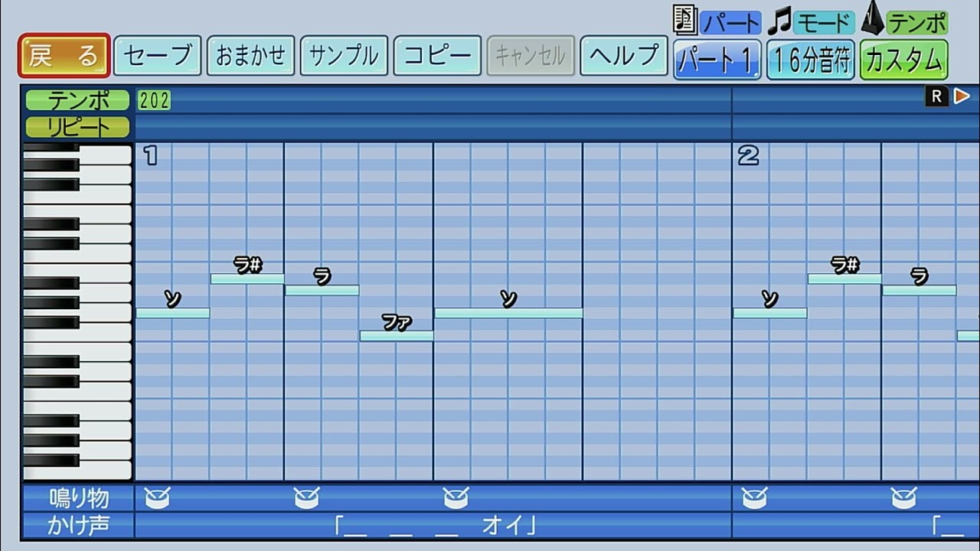
Task: Open the サンプル sample button
Action: [x=345, y=56]
